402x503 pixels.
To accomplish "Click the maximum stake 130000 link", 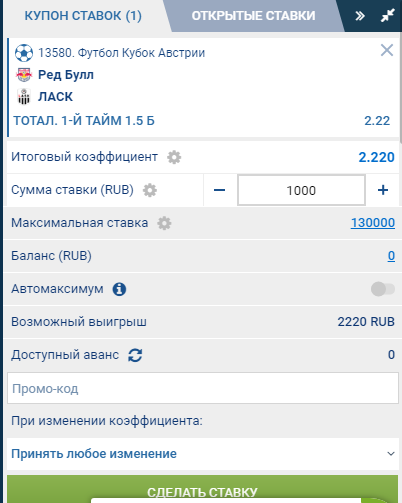I will [373, 223].
